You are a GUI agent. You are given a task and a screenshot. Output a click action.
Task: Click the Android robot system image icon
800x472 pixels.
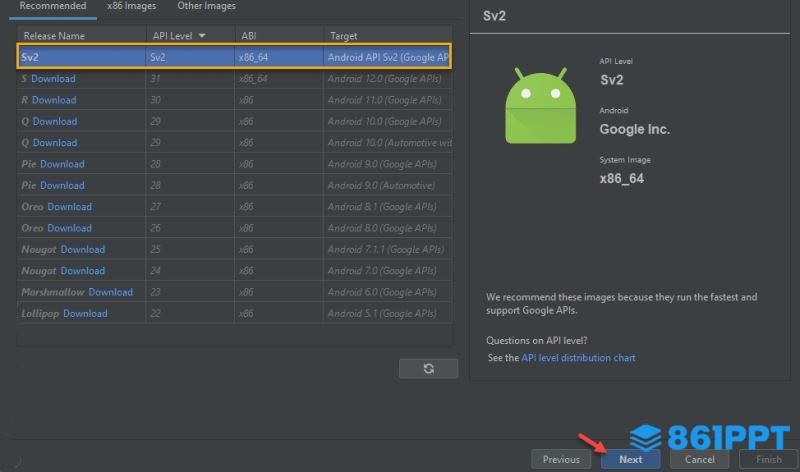(x=540, y=106)
